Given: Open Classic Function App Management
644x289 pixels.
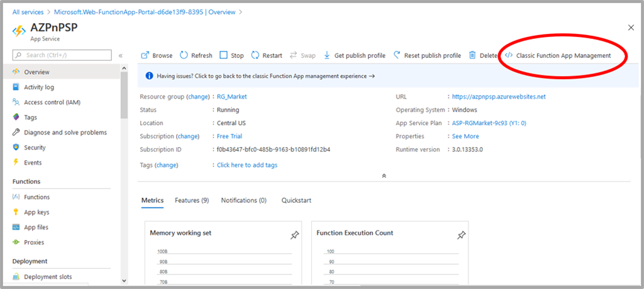Looking at the screenshot, I should 558,55.
